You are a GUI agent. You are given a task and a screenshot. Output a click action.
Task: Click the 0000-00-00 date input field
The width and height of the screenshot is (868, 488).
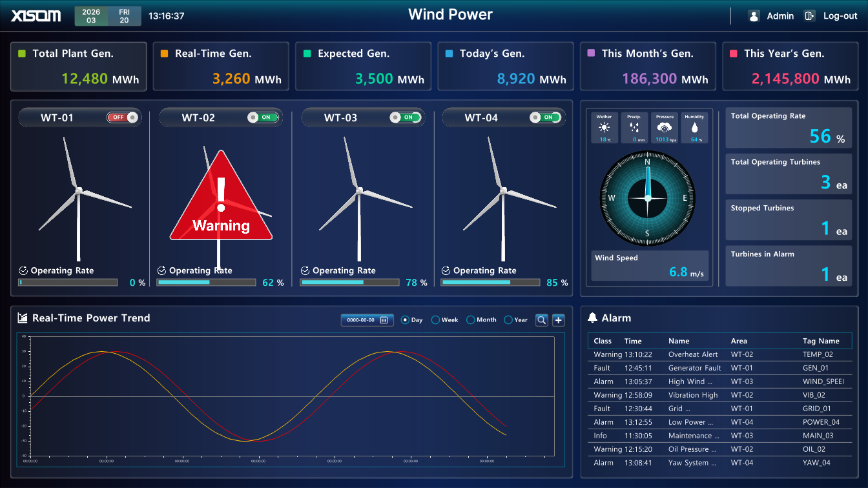click(x=362, y=320)
